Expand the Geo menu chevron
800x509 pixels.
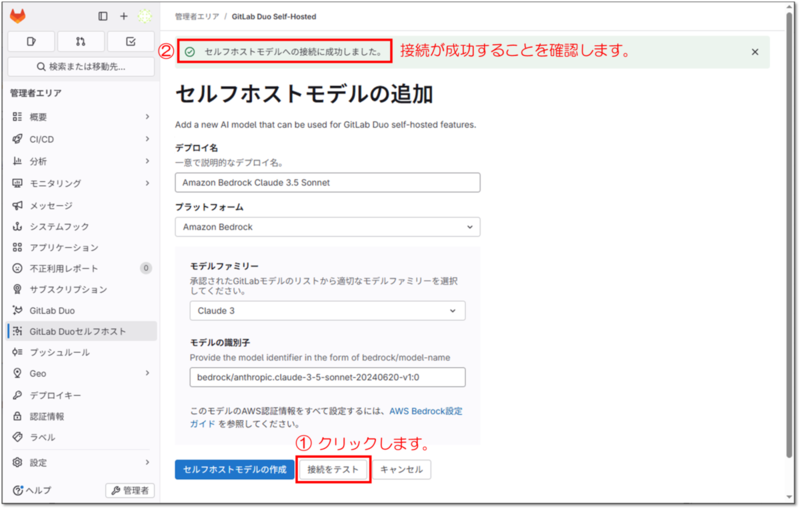coord(147,373)
